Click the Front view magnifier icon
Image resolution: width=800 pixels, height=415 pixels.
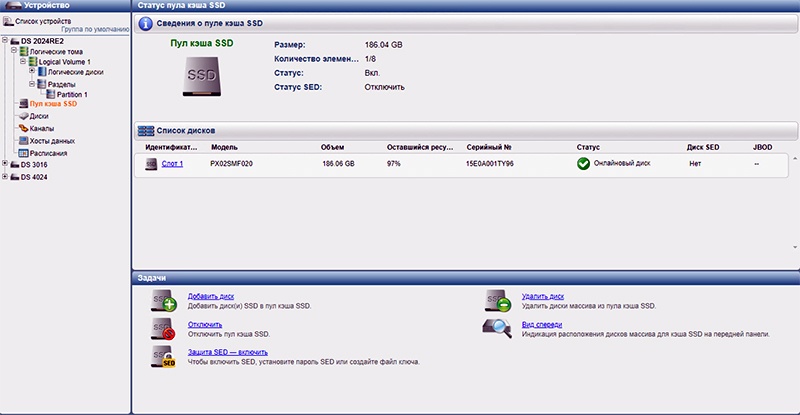tap(497, 328)
